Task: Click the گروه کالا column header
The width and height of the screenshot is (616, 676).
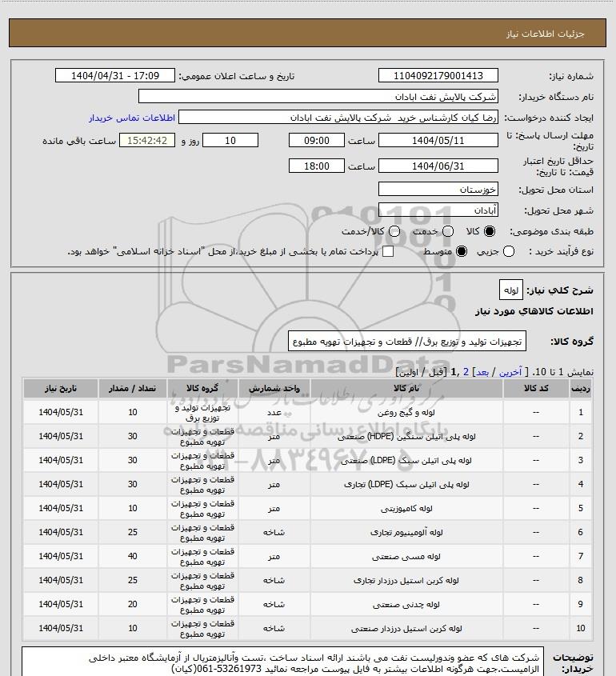Action: [x=202, y=389]
